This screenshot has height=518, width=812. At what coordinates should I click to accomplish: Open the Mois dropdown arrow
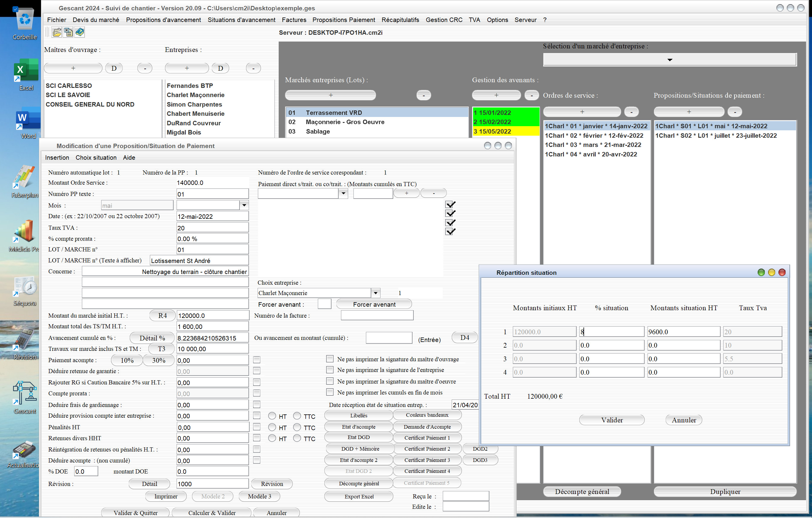pyautogui.click(x=244, y=205)
